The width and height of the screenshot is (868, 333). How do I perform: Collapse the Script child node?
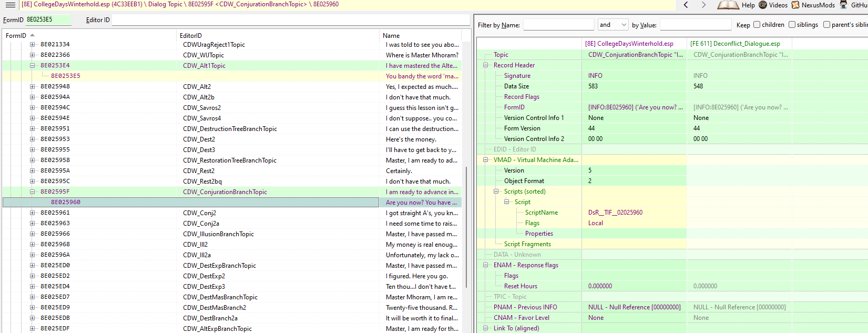(506, 202)
